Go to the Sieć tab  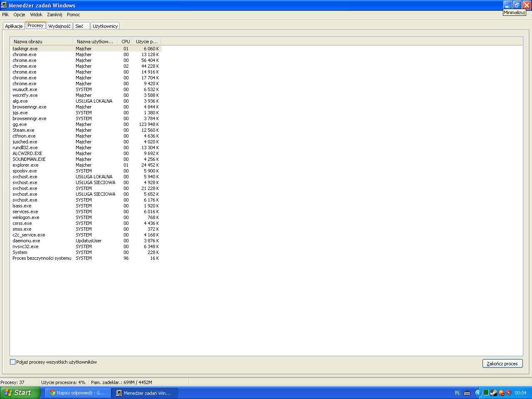pyautogui.click(x=81, y=26)
